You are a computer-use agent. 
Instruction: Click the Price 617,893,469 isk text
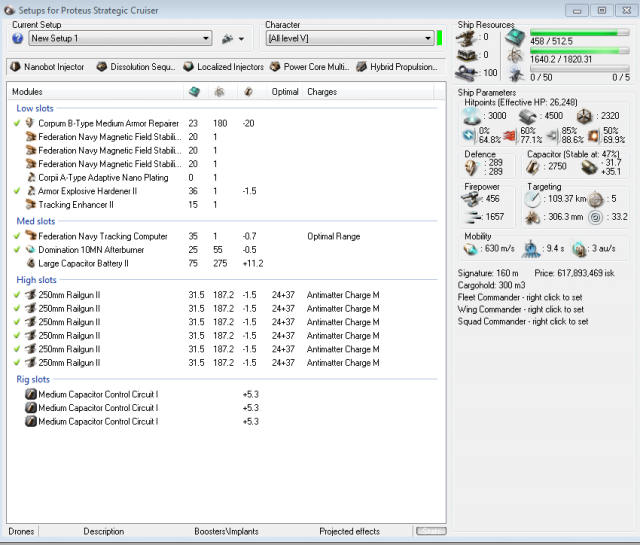[x=574, y=273]
